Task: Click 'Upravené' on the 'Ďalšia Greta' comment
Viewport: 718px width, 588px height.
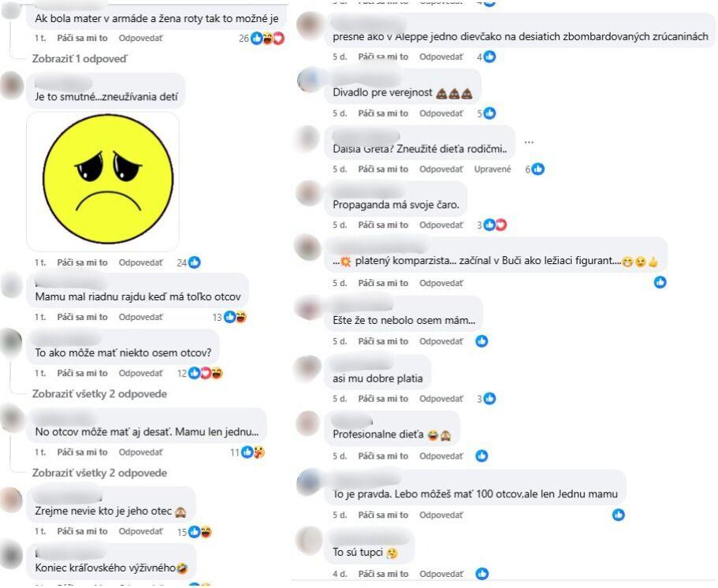Action: tap(493, 169)
